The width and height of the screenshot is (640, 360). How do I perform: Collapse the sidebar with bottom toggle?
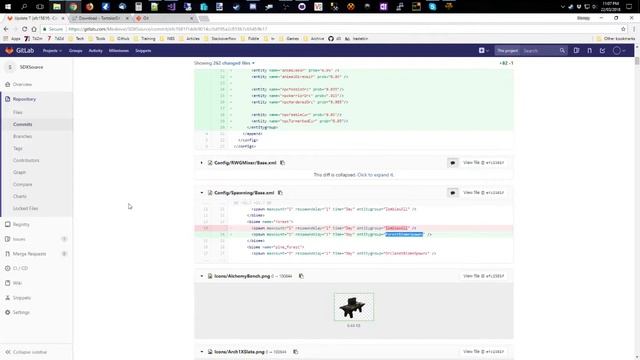pyautogui.click(x=26, y=352)
